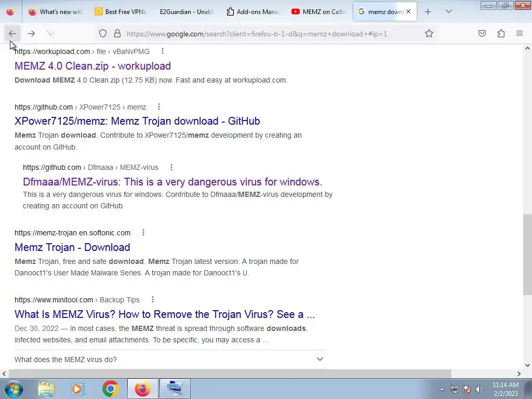Open the taskbar clock showing 11:14 AM
The width and height of the screenshot is (532, 399).
pos(505,389)
